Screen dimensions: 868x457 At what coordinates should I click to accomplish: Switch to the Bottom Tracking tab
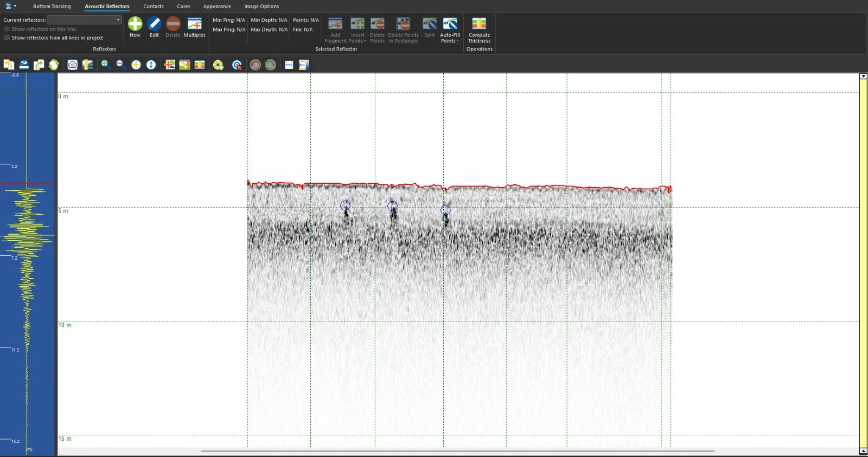(52, 7)
